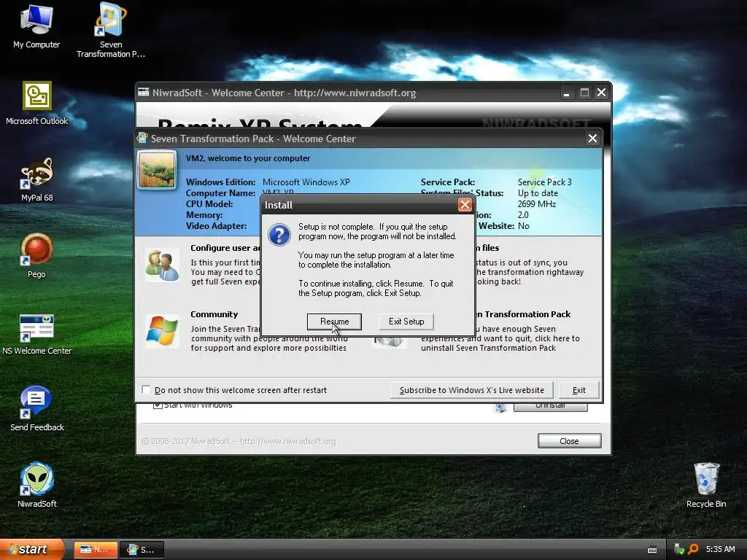The image size is (747, 560).
Task: Switch to NiwradSoft taskbar item
Action: pyautogui.click(x=96, y=550)
